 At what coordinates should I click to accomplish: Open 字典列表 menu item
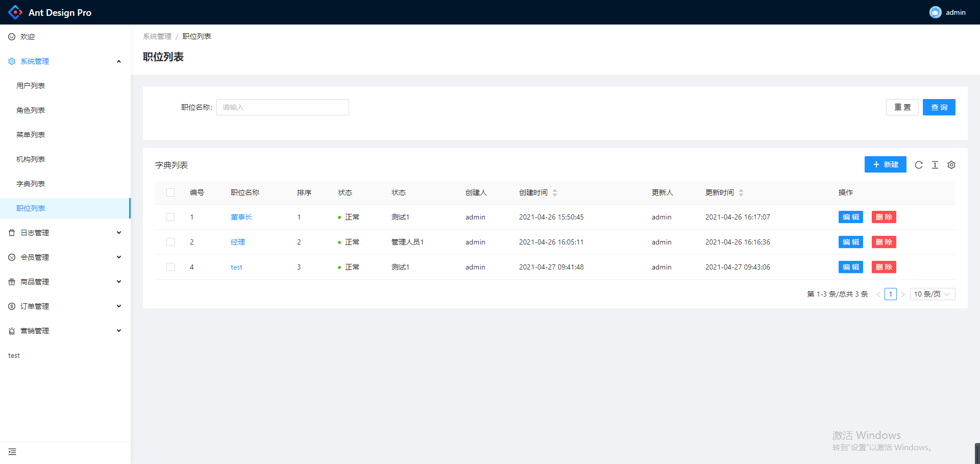[x=65, y=184]
